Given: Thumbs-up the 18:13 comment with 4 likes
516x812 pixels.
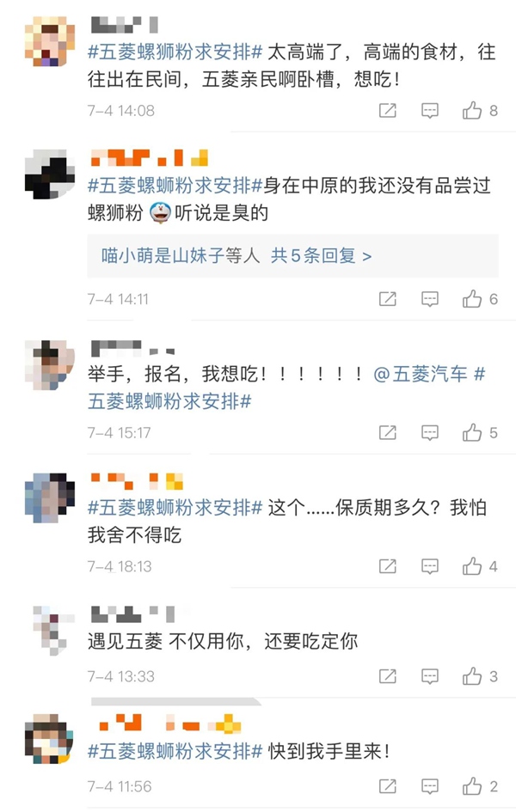Looking at the screenshot, I should [472, 566].
